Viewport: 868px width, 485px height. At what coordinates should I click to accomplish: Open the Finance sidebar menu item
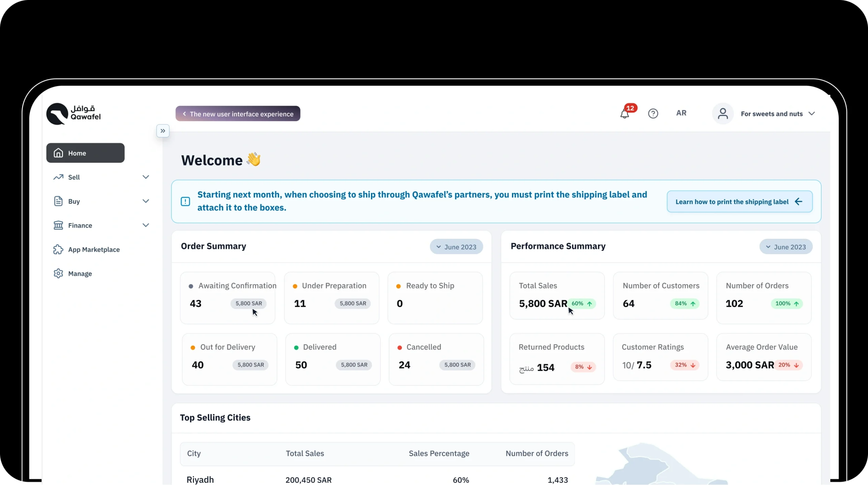[80, 226]
